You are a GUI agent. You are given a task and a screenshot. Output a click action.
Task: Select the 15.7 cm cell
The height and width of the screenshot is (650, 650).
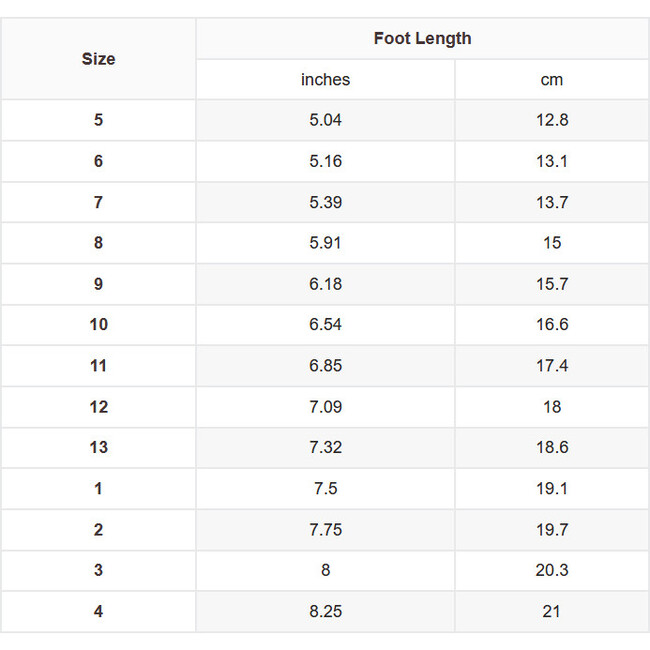point(551,284)
